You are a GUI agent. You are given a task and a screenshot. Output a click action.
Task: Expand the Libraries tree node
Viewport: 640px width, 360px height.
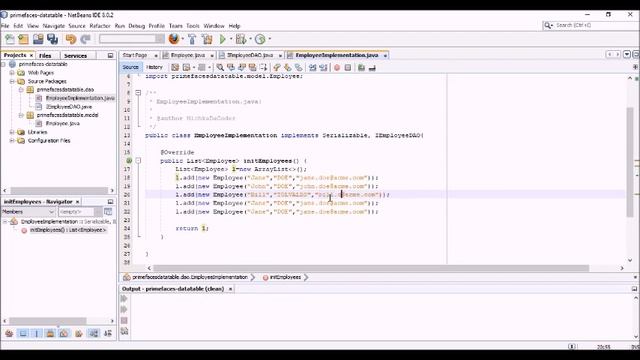tap(12, 132)
